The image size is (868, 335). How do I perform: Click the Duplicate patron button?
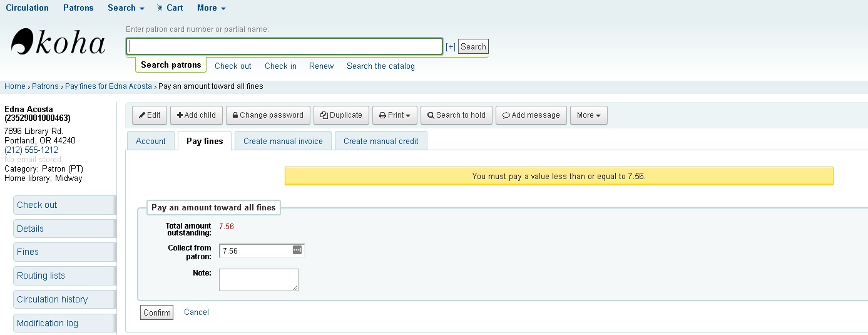(341, 115)
